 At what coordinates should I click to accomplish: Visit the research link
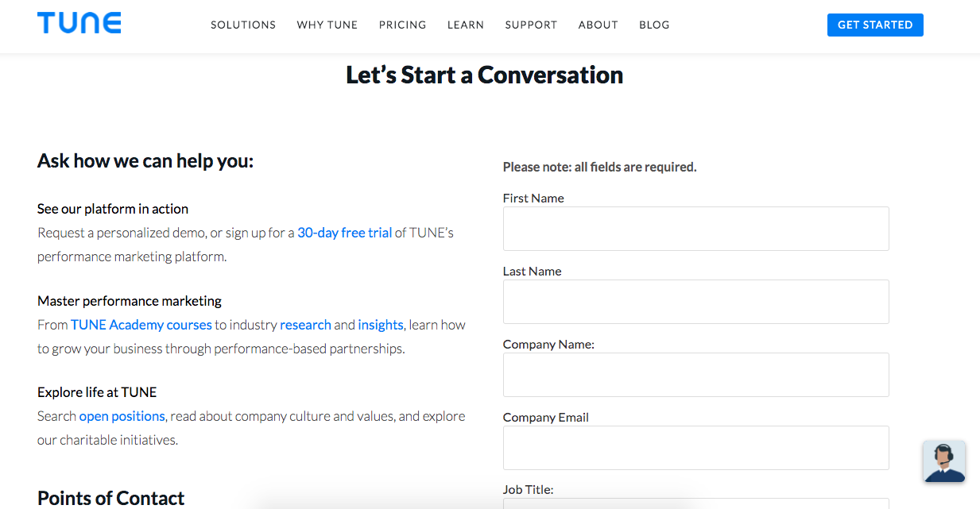pos(305,325)
